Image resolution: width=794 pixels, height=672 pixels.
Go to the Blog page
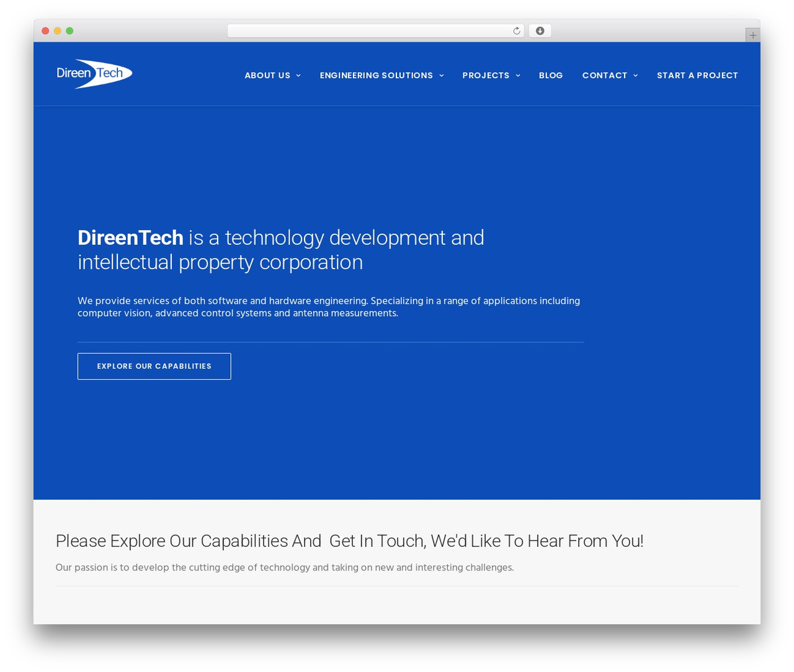[x=551, y=76]
